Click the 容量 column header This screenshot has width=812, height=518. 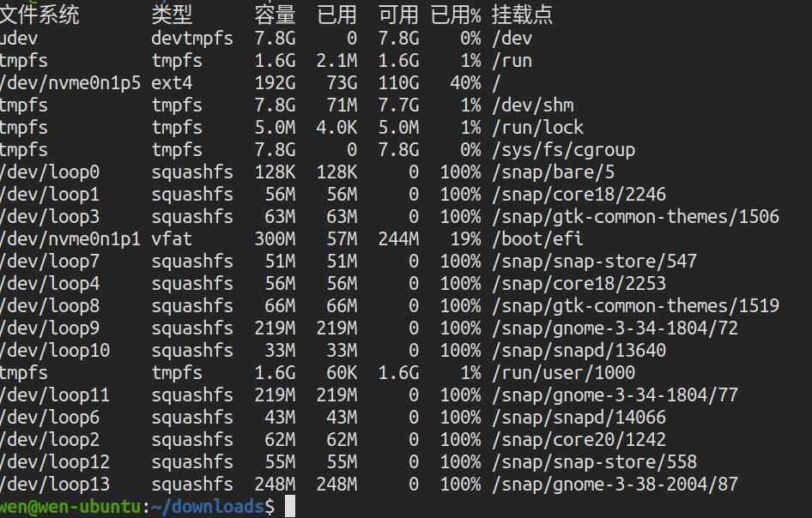point(275,14)
